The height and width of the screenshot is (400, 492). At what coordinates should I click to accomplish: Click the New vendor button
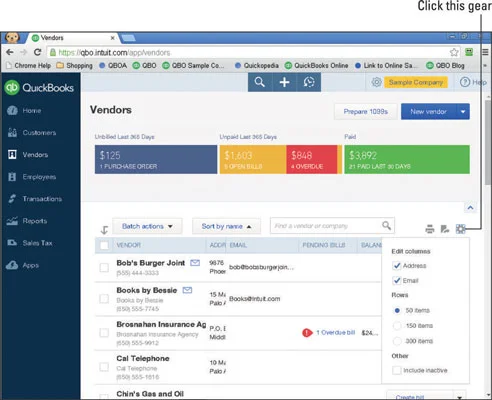pyautogui.click(x=429, y=112)
